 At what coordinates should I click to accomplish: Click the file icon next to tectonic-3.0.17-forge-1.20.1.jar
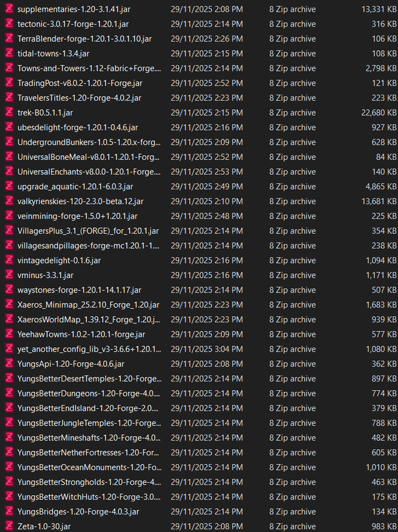[x=9, y=24]
